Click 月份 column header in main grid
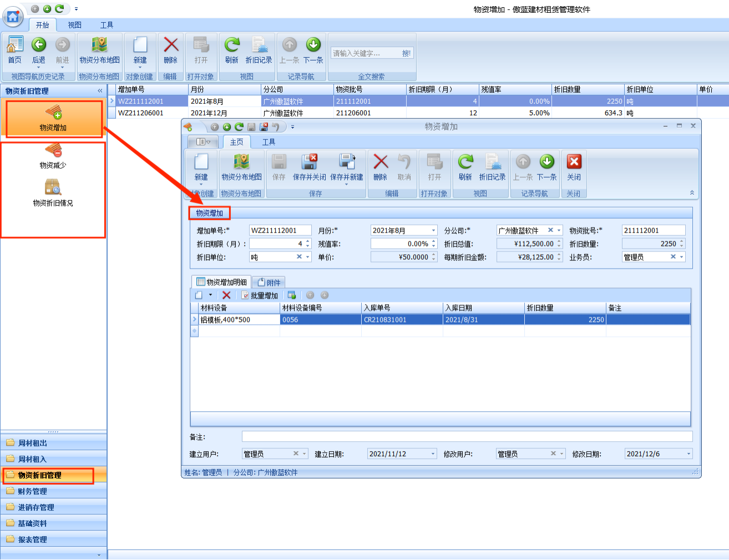Viewport: 729px width, 560px height. point(225,89)
